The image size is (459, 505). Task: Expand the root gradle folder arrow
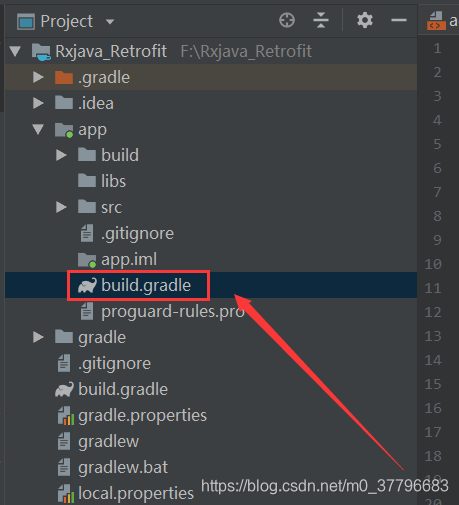pyautogui.click(x=38, y=337)
